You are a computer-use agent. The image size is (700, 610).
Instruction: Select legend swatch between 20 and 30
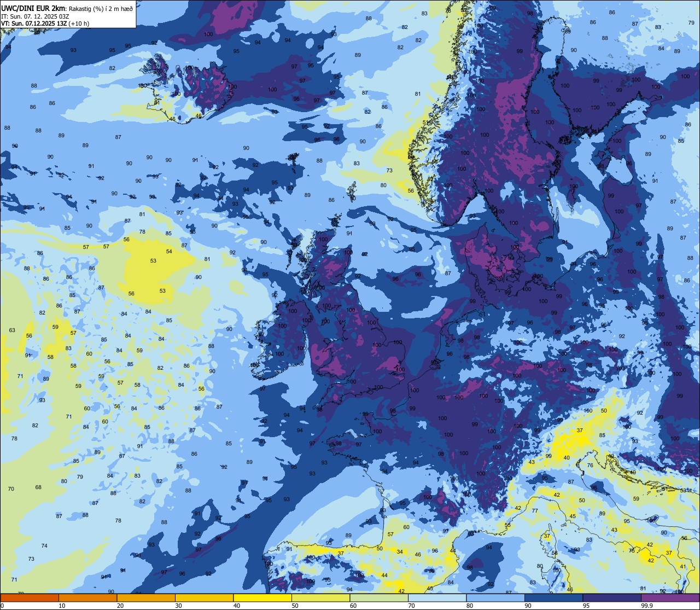coord(146,597)
